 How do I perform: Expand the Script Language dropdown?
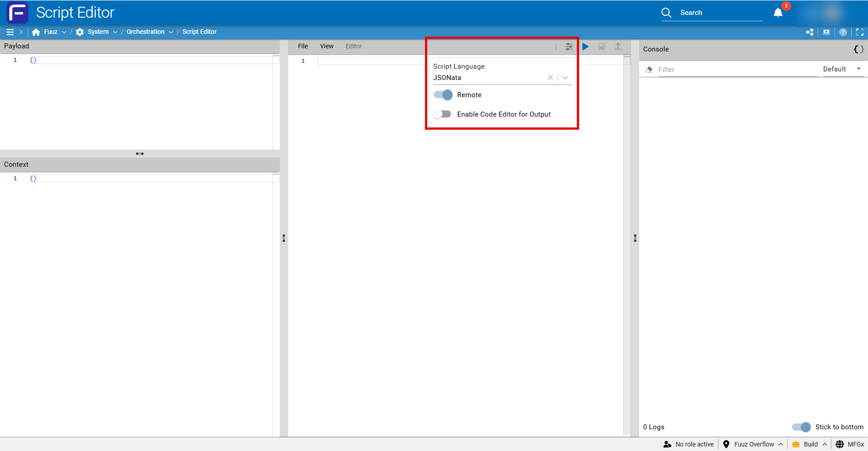(565, 78)
